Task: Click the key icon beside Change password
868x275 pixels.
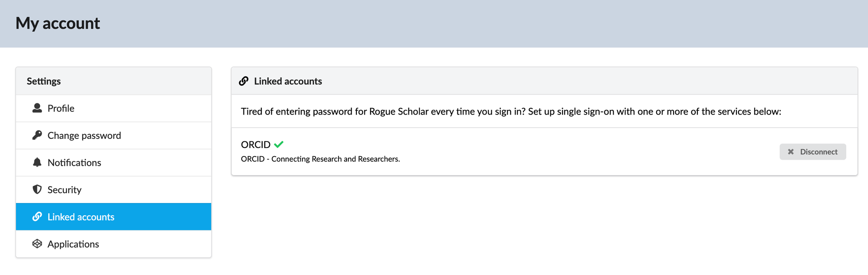Action: [37, 135]
